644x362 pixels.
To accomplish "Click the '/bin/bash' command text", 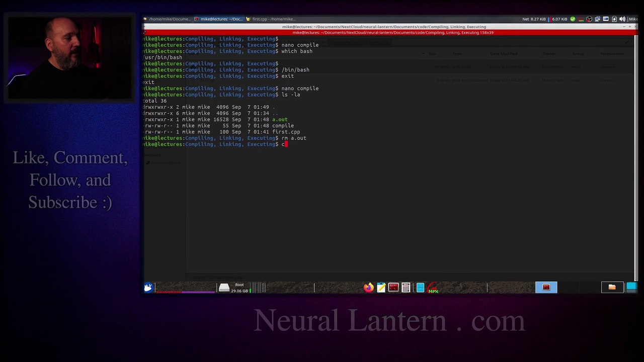I will (x=295, y=70).
